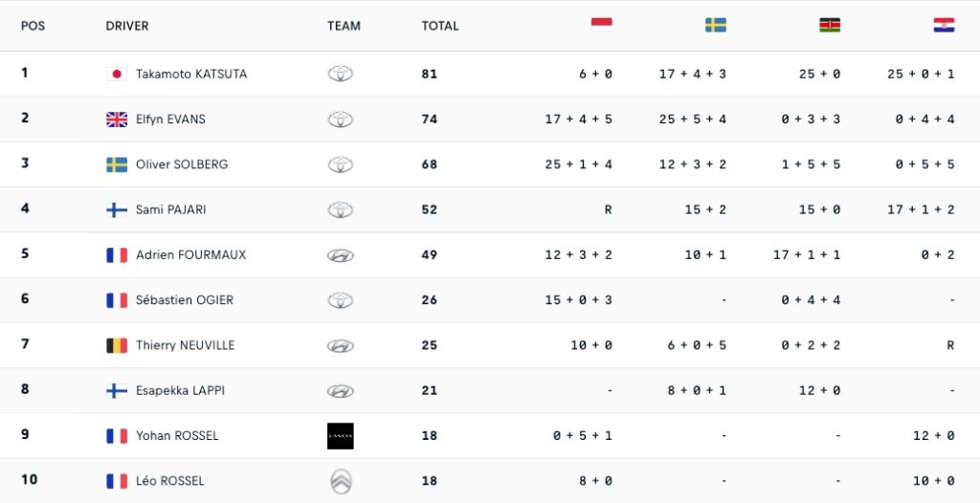
Task: Select the Esapekka LAPPI driver name
Action: pyautogui.click(x=181, y=390)
